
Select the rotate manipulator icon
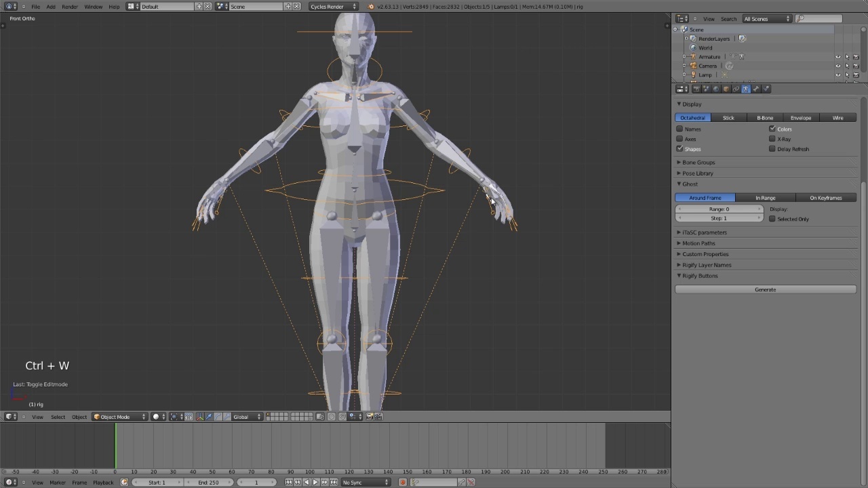(x=218, y=416)
